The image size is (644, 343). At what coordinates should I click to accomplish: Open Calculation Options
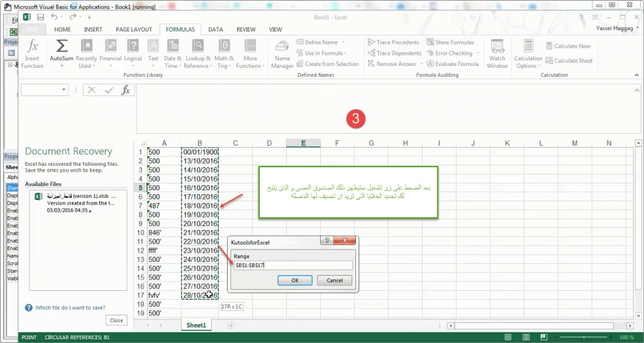coord(528,54)
